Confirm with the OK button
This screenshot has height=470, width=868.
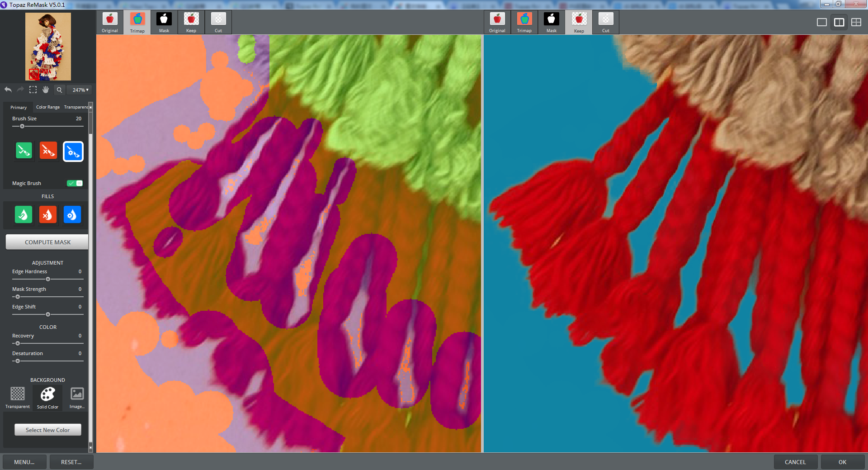click(x=842, y=462)
